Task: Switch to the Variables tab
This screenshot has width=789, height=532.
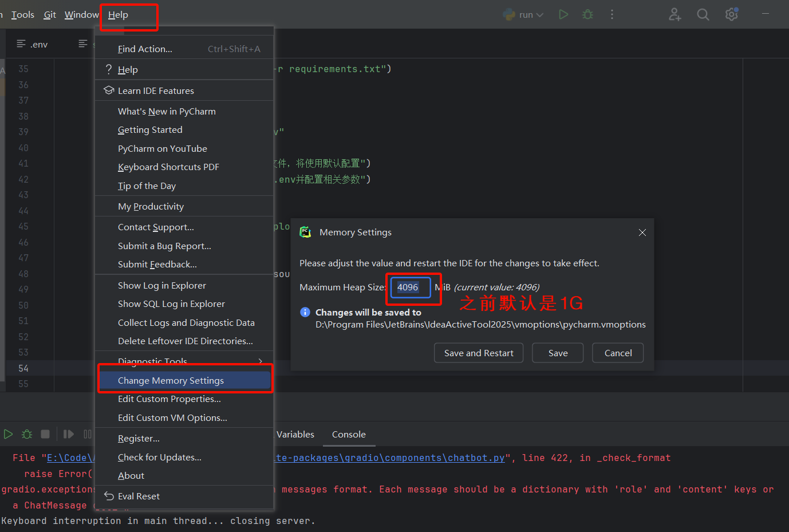Action: (295, 434)
